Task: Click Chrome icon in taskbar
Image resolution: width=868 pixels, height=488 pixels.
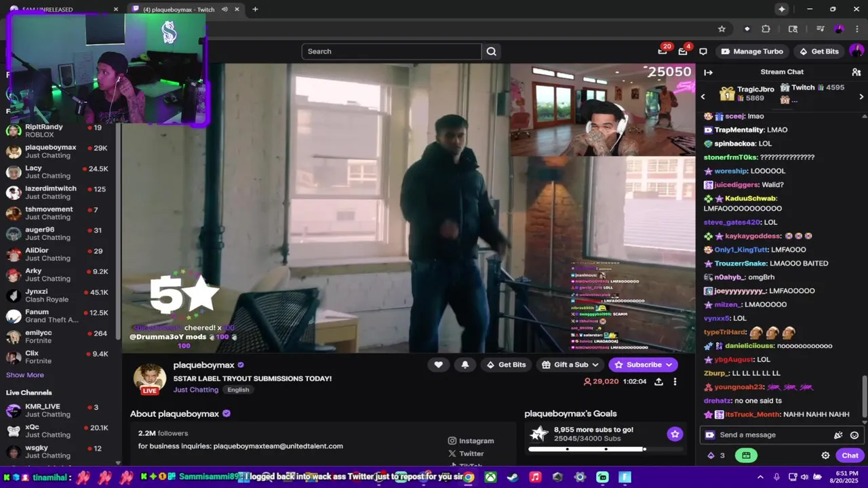Action: coord(469,477)
